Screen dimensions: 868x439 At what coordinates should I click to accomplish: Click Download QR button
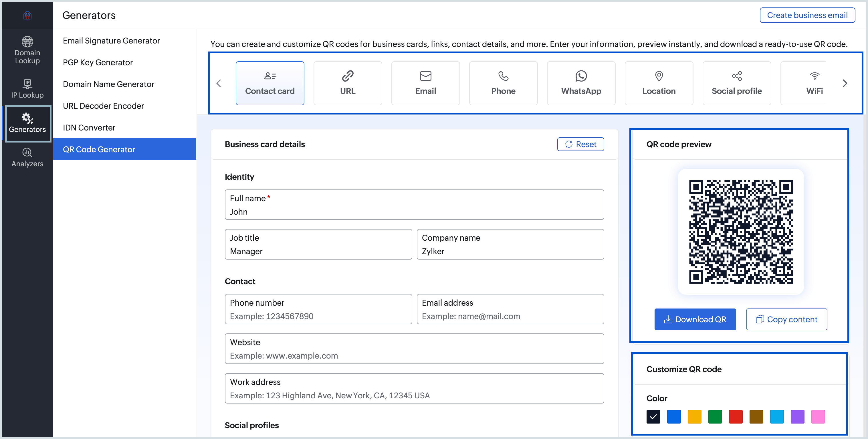coord(695,319)
